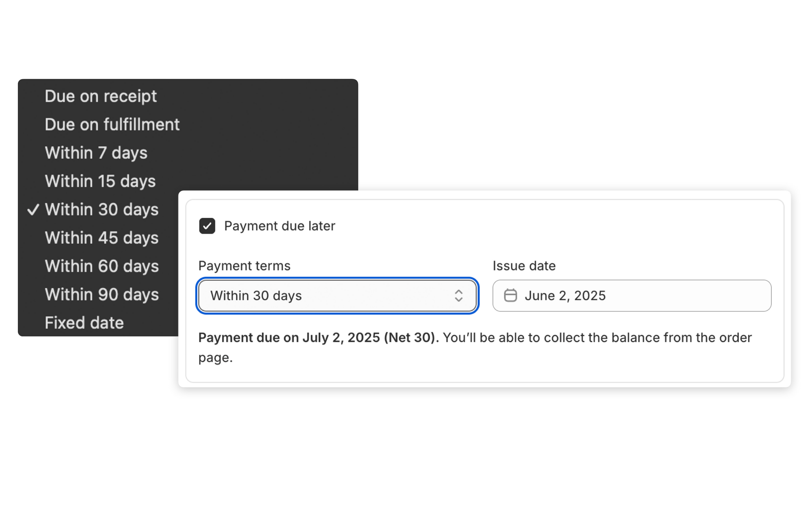Click the Payment terms label

tap(244, 266)
